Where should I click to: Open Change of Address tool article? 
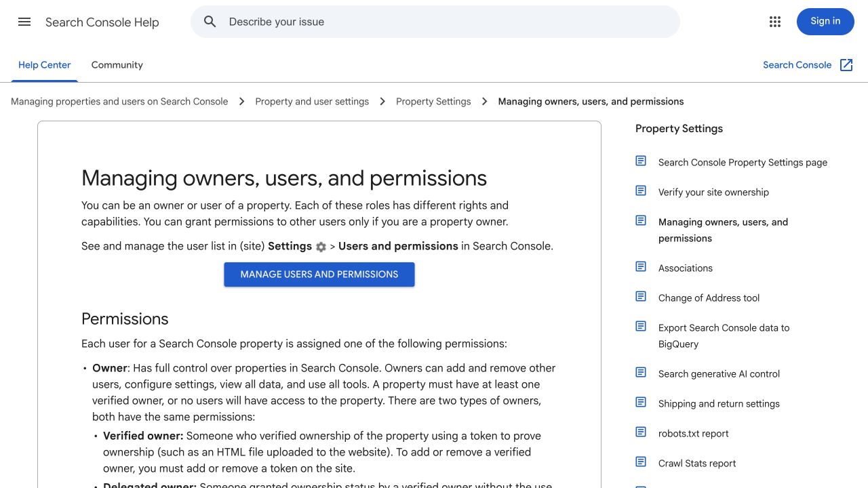point(709,298)
